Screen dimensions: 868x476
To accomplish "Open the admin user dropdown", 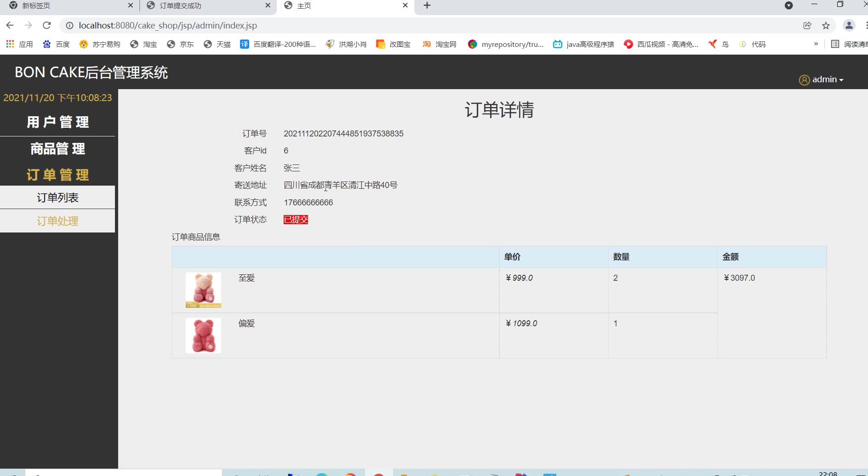I will pos(821,79).
